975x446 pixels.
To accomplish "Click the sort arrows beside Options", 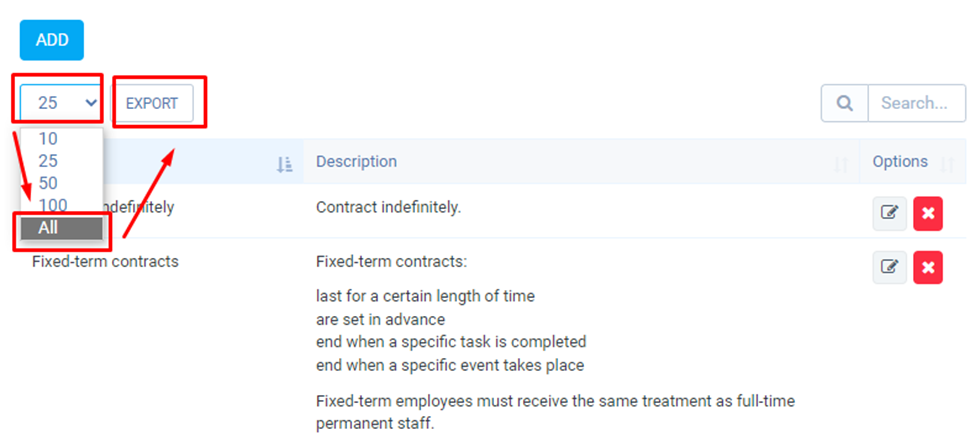I will coord(946,164).
